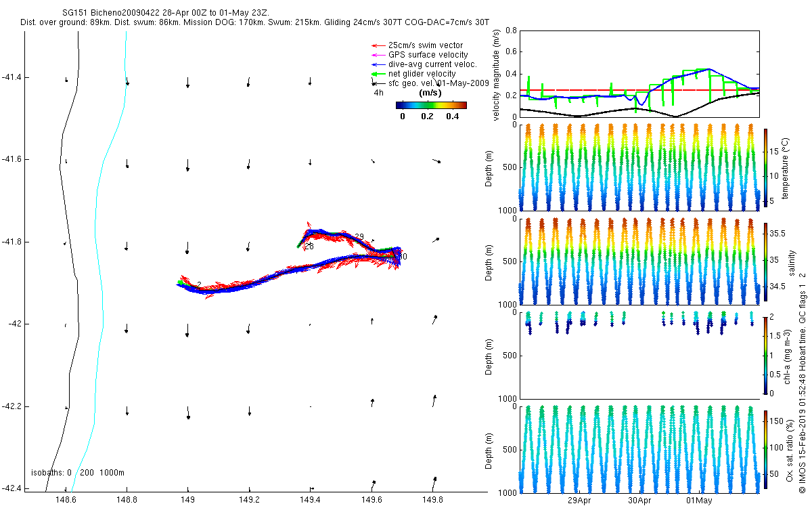Click the 'velocity magnitude (m/s)' axis label

(497, 75)
